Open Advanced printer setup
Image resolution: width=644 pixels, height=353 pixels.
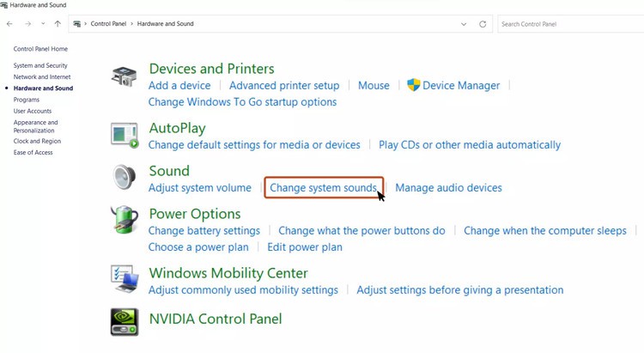(x=284, y=86)
